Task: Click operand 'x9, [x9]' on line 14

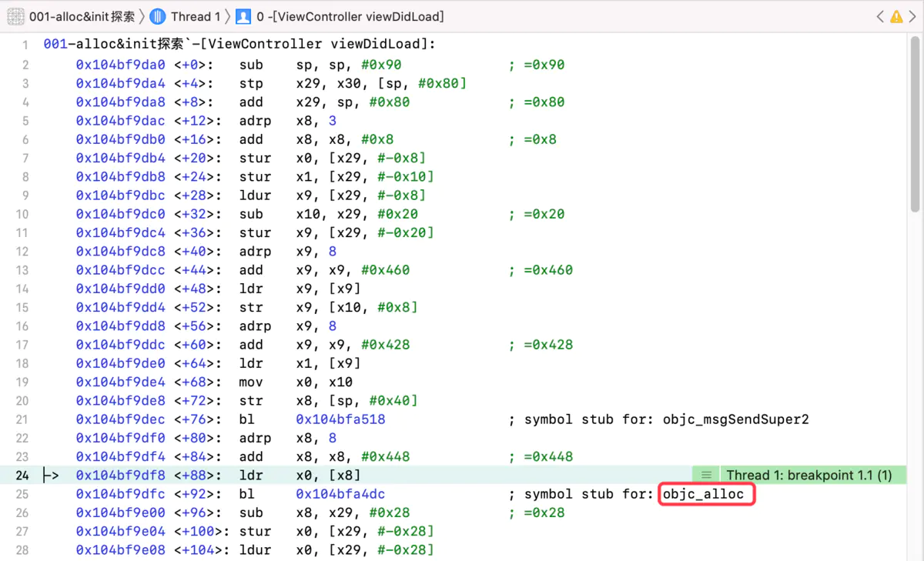Action: coord(329,289)
